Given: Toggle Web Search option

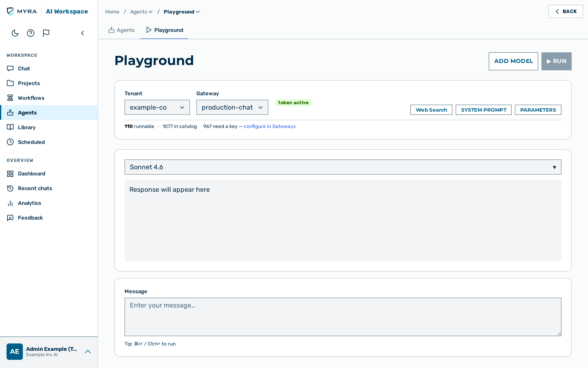Looking at the screenshot, I should (x=431, y=110).
